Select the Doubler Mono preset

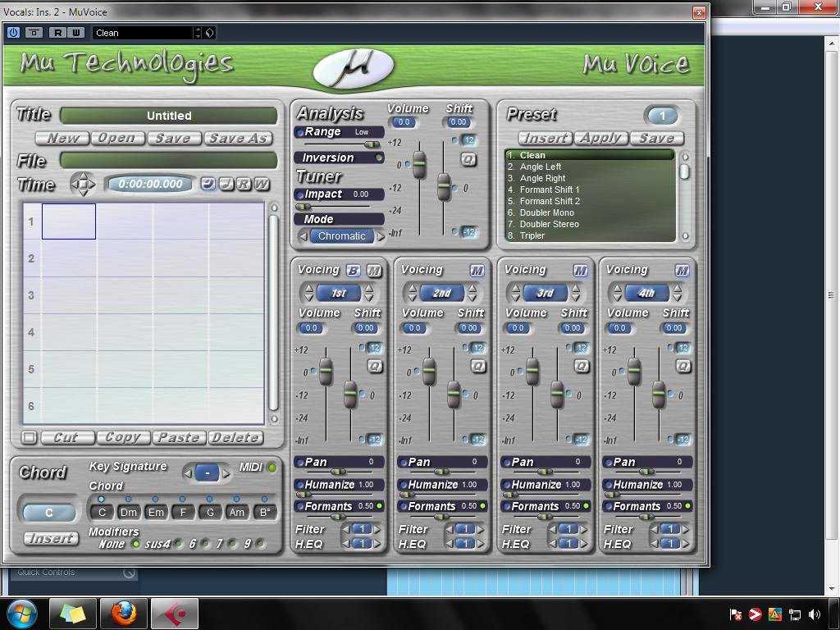[x=547, y=212]
